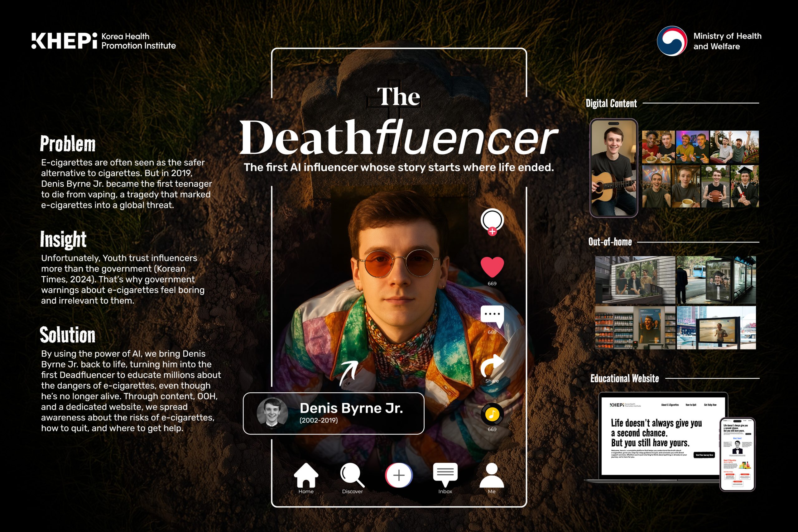This screenshot has width=798, height=532.
Task: Tap the spinning music note disc
Action: coord(492,414)
